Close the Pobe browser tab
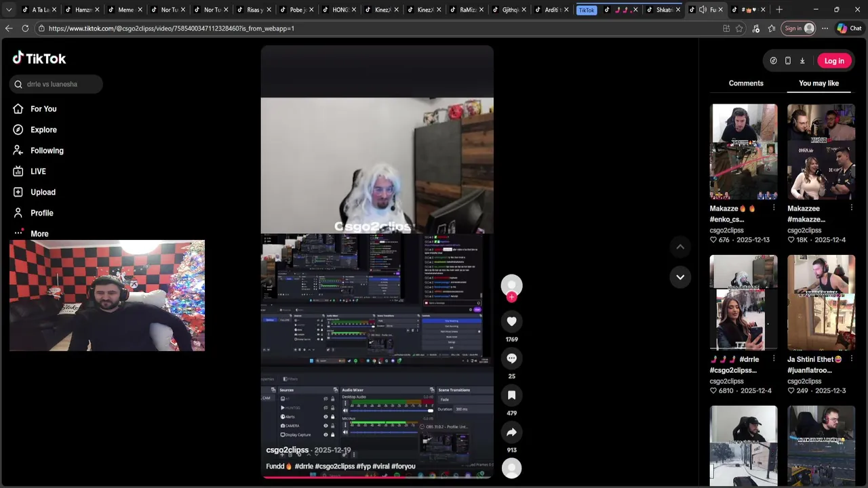This screenshot has width=868, height=488. click(311, 9)
